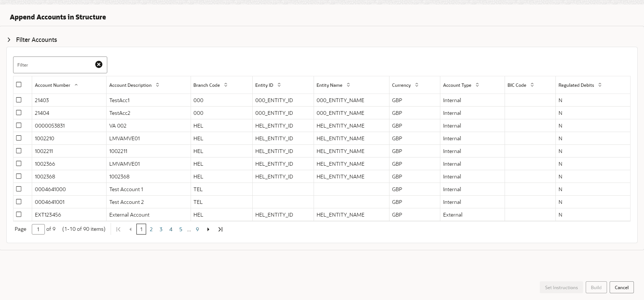644x300 pixels.
Task: Sort by Entity ID column
Action: (x=279, y=85)
